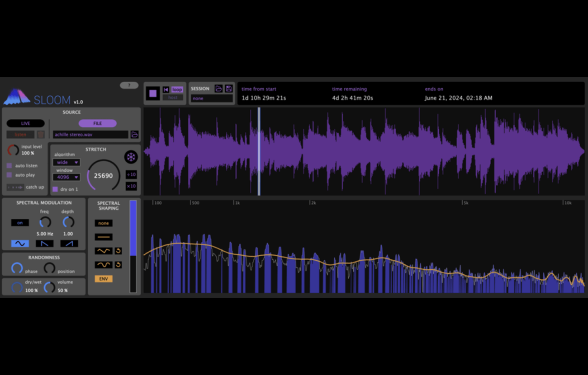Click the modulation freq knob
Viewport: 588px width, 375px height.
[x=45, y=222]
